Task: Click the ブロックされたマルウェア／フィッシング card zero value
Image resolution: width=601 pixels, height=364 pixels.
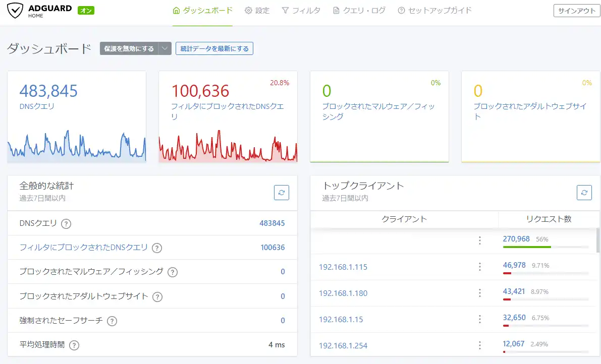Action: pos(326,91)
